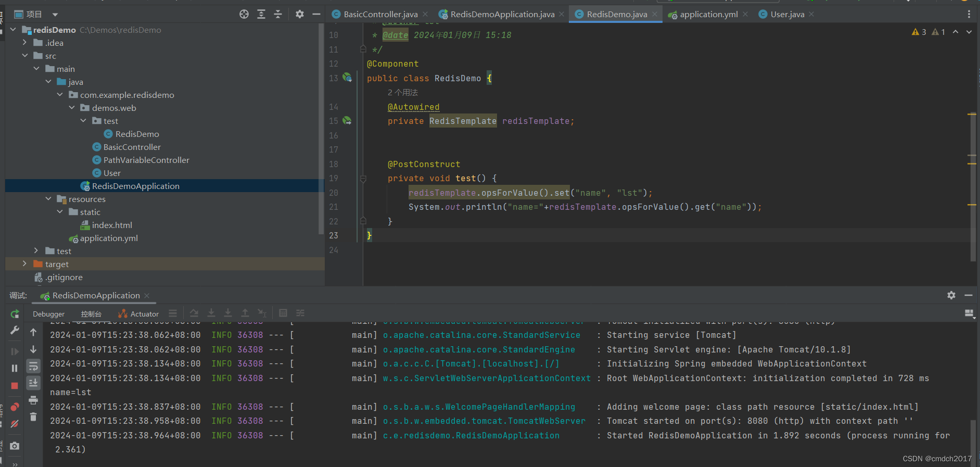Mute all breakpoints
Viewport: 980px width, 467px height.
(x=15, y=424)
